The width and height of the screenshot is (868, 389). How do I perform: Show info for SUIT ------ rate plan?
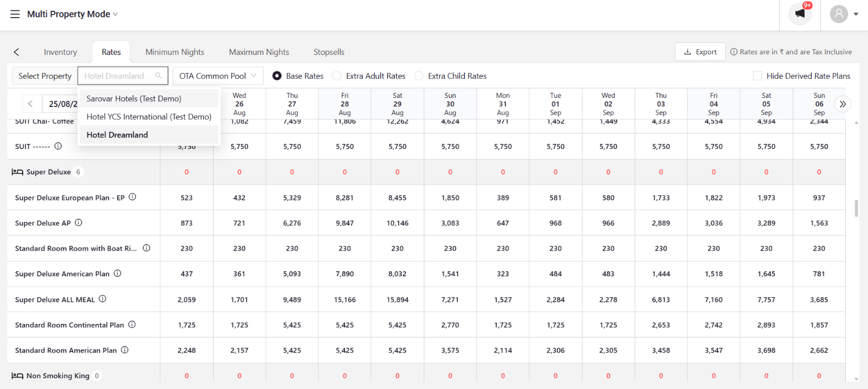coord(58,146)
